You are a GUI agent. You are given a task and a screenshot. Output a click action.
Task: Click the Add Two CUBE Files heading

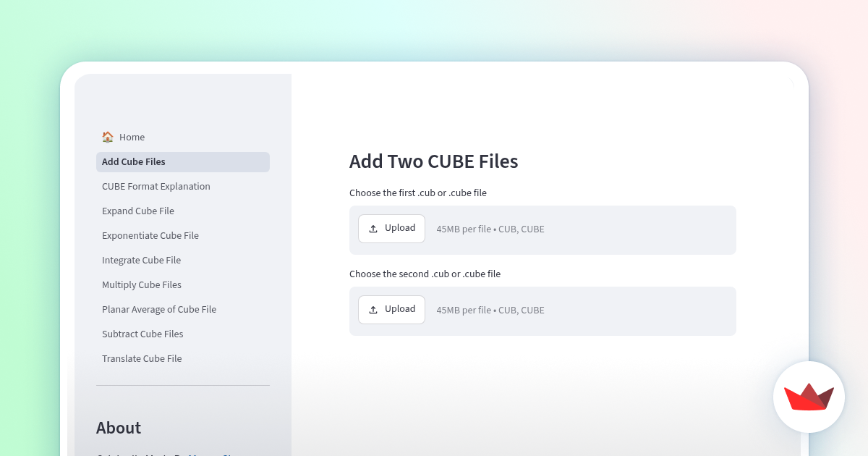[x=434, y=161]
